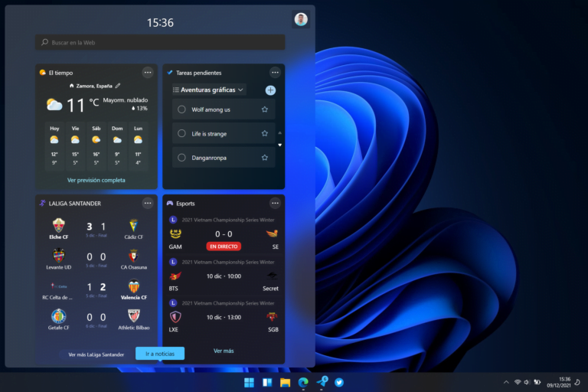This screenshot has height=392, width=588.
Task: Open File Explorer from taskbar
Action: 285,382
